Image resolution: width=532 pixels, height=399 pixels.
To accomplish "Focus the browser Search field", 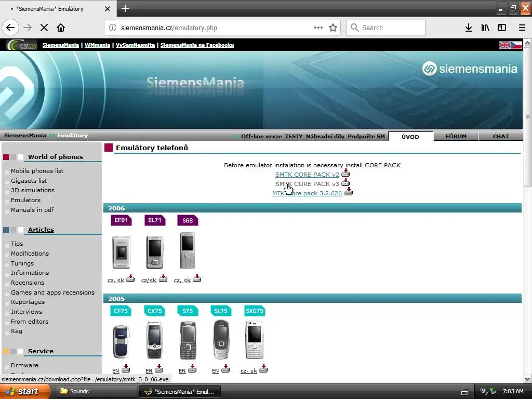I will click(386, 28).
